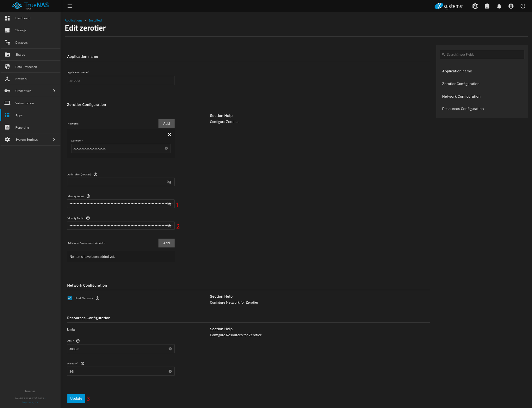The height and width of the screenshot is (408, 532).
Task: Open the alerts bell icon
Action: click(x=499, y=6)
